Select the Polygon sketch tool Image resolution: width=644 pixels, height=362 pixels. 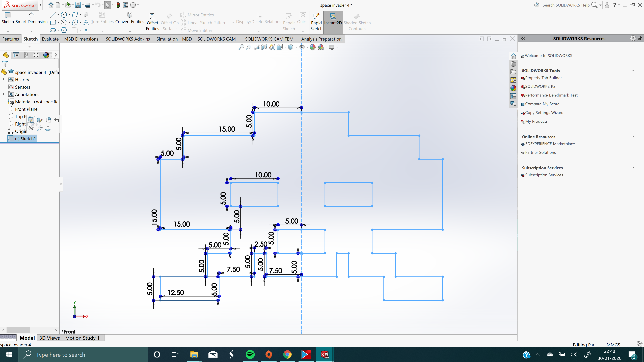pos(64,30)
